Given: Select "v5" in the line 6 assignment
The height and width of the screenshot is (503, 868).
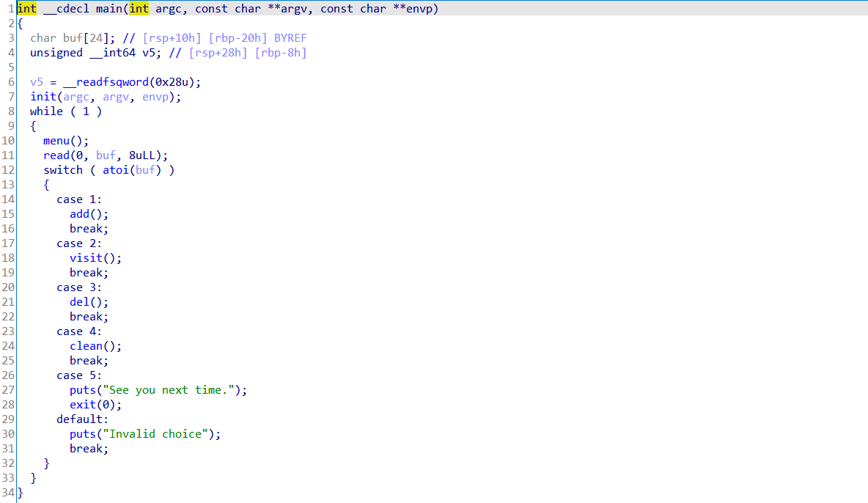Looking at the screenshot, I should (x=37, y=82).
